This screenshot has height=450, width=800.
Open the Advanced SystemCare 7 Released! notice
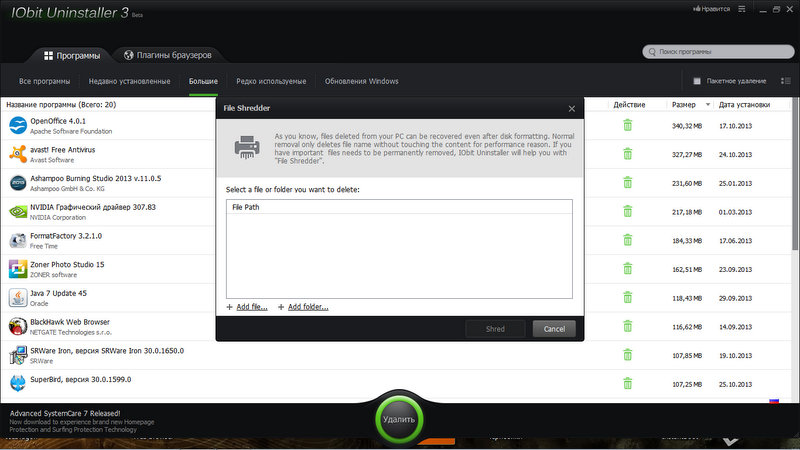pos(65,413)
